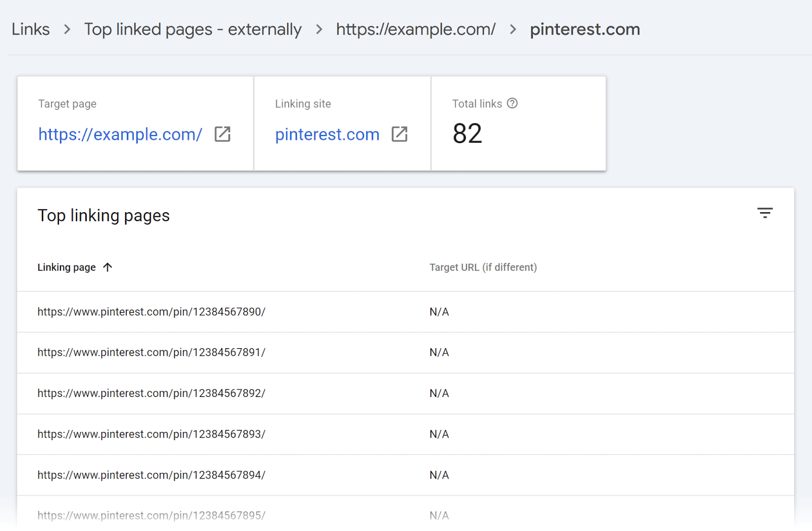
Task: Click the Target page label
Action: [x=67, y=104]
